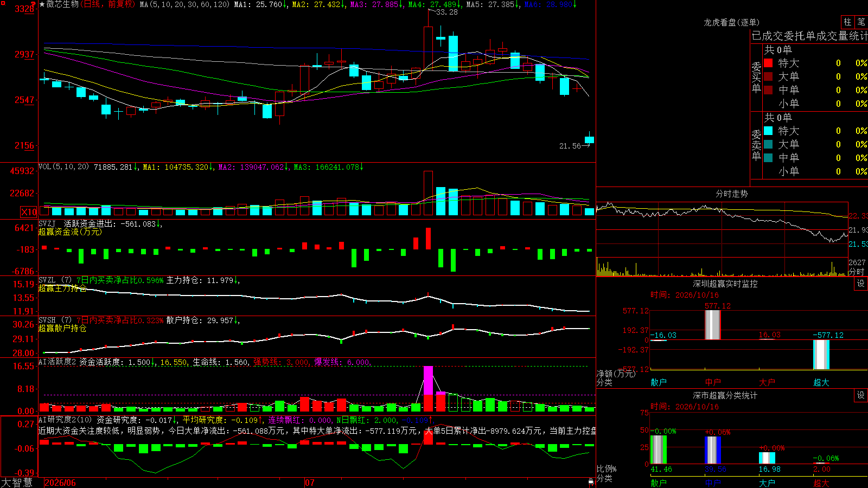Viewport: 868px width, 488px height.
Task: Click 委买单 vertical label
Action: 756,78
